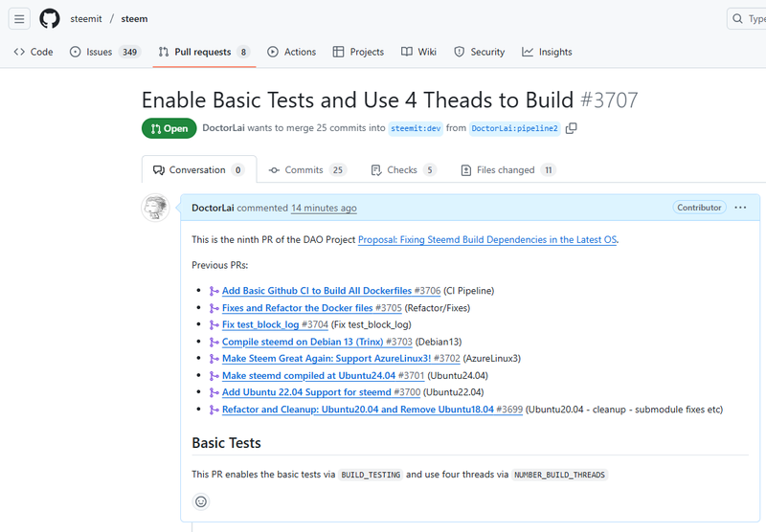
Task: View the Files changed tab
Action: 507,170
